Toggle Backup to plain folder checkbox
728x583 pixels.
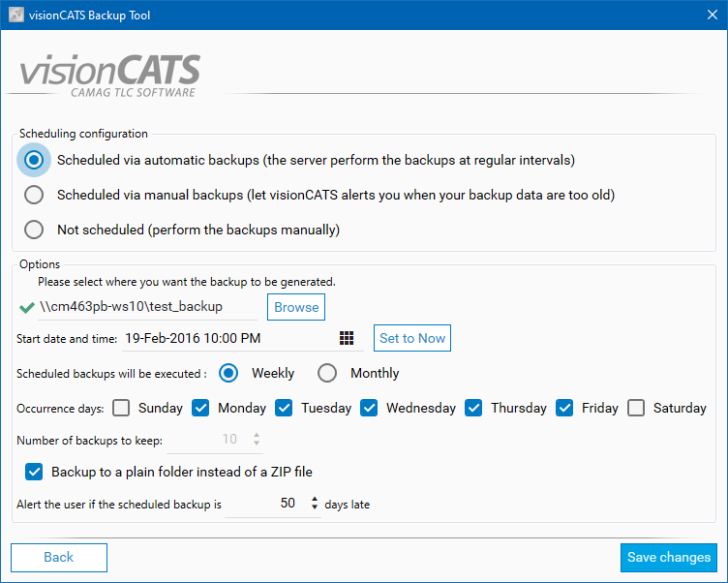pyautogui.click(x=34, y=472)
